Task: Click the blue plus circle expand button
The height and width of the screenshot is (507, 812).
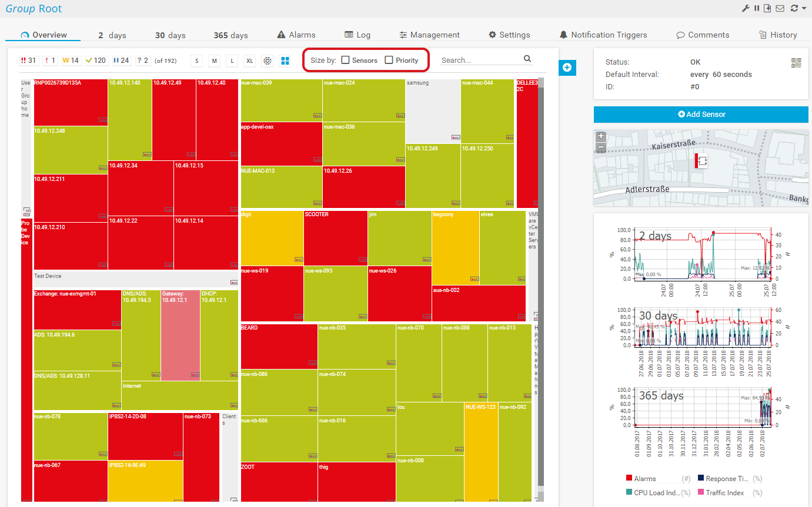Action: 567,68
